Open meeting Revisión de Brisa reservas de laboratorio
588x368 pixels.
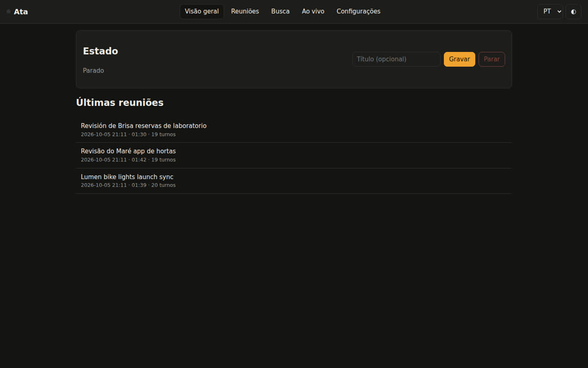click(x=293, y=130)
